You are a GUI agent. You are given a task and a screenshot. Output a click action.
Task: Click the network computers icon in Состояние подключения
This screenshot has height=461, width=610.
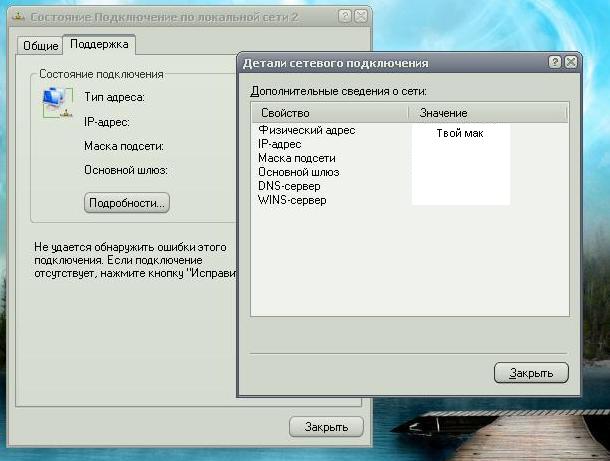51,100
